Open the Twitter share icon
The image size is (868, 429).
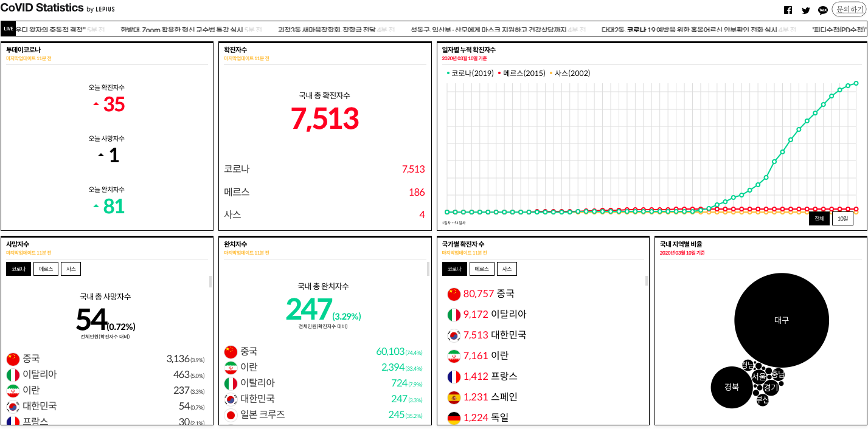click(806, 10)
